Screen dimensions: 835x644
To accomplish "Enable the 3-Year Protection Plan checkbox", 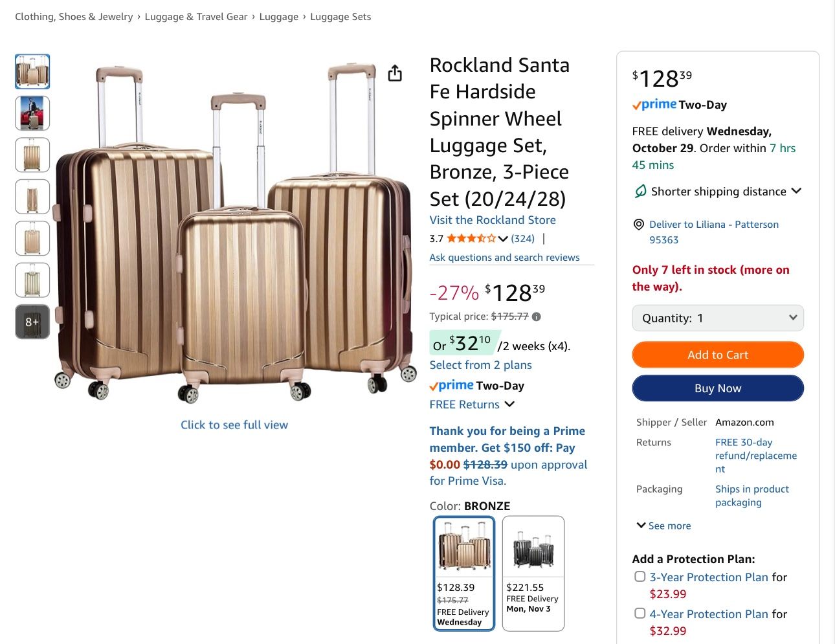I will point(640,576).
